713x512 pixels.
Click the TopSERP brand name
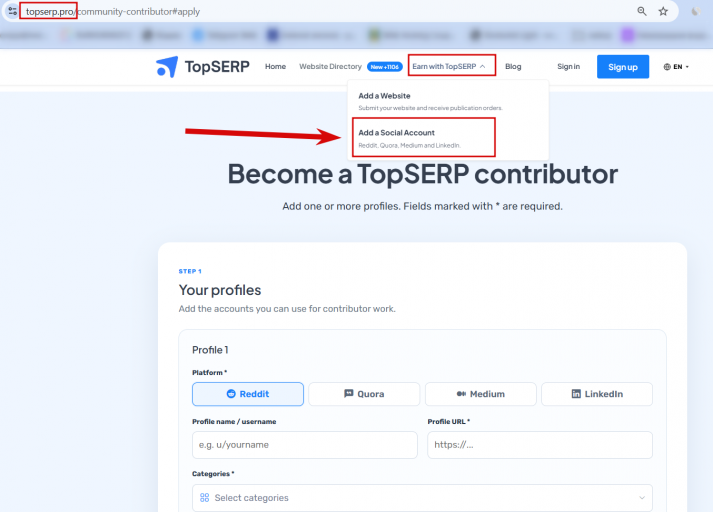217,67
